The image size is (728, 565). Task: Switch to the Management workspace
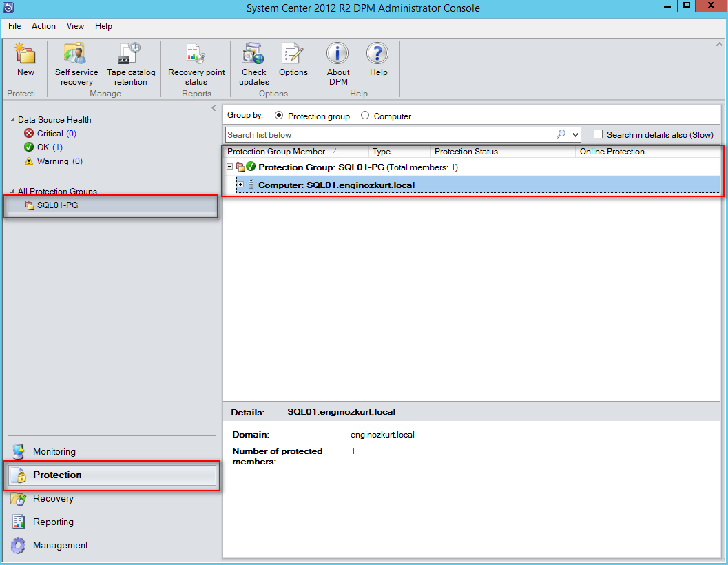112,546
